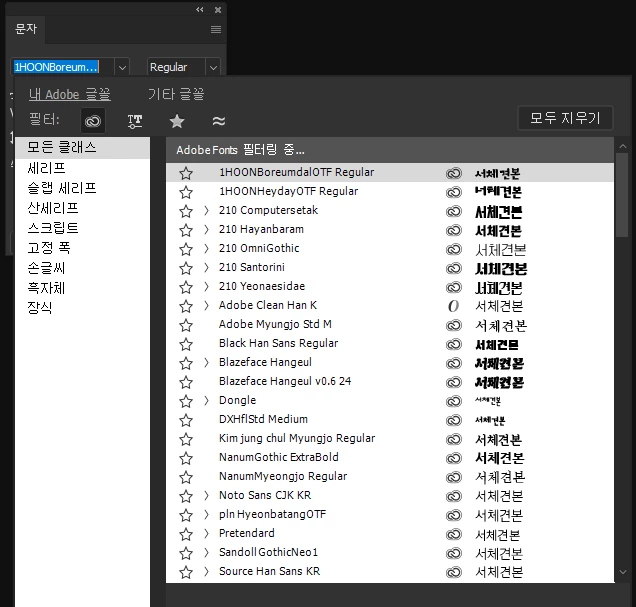Click the font list scroll up arrow
The width and height of the screenshot is (636, 607).
coord(623,146)
